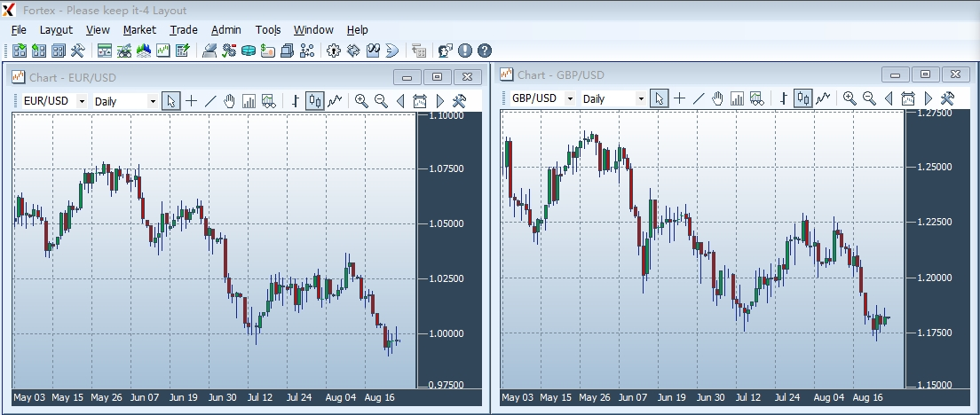
Task: Click the mountain area chart icon in main toolbar
Action: 143,51
